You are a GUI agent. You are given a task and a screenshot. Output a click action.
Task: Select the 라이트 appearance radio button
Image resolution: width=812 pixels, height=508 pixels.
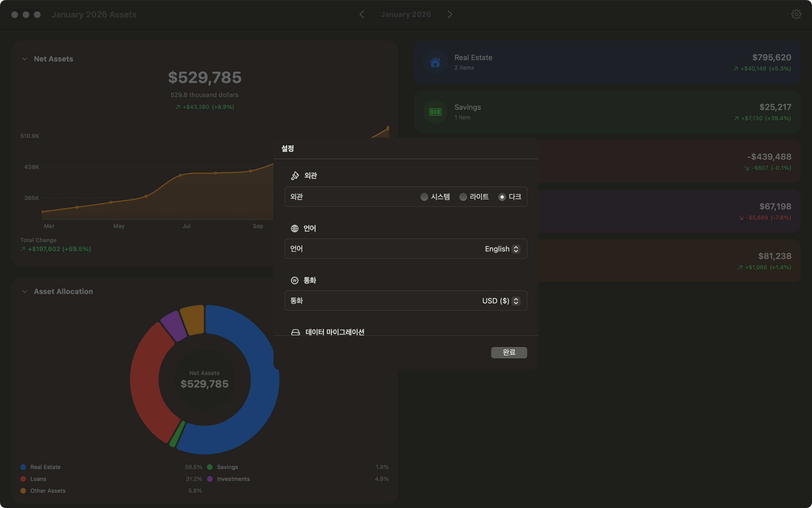tap(463, 197)
